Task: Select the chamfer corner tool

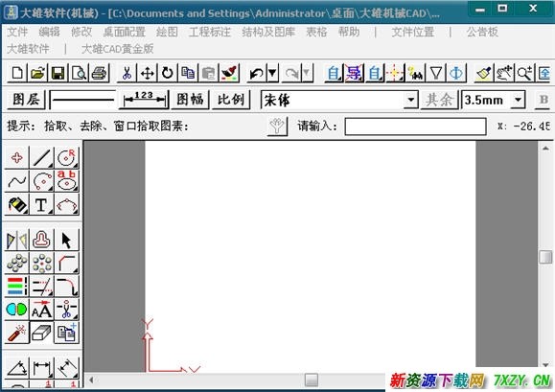Action: click(66, 264)
